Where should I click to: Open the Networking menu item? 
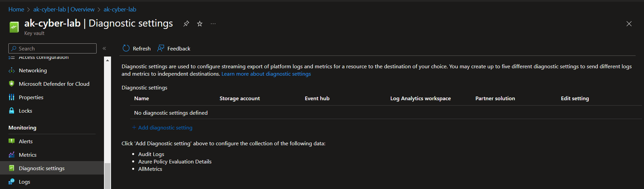coord(33,70)
